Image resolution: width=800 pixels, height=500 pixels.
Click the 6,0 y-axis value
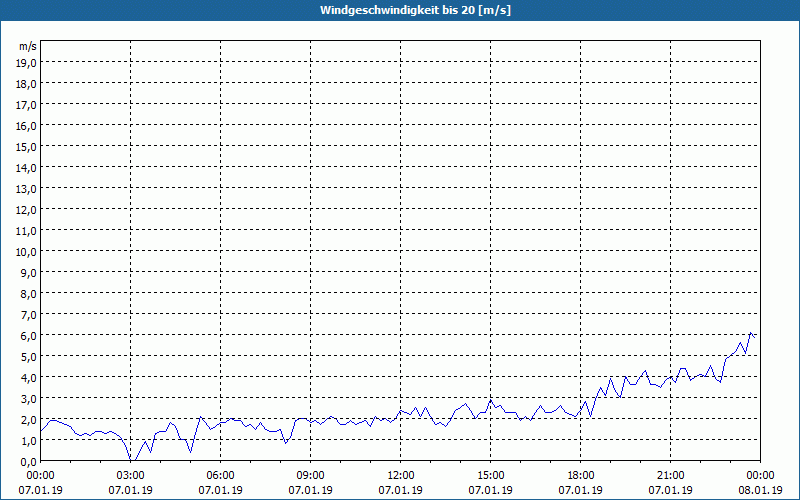[x=29, y=336]
